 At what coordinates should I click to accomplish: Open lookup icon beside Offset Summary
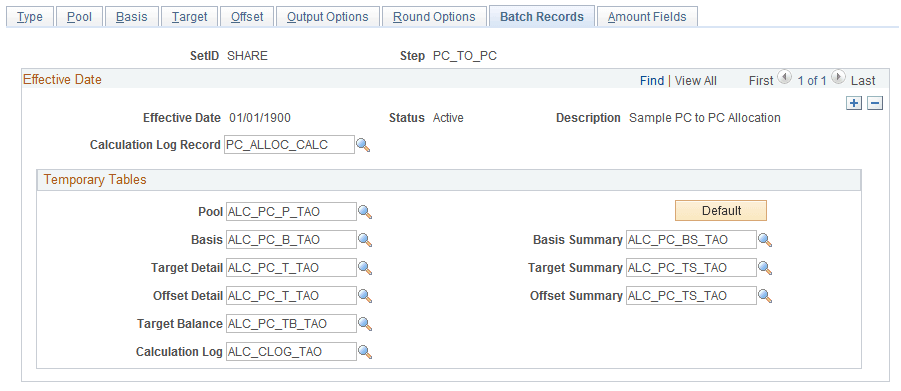click(x=765, y=296)
